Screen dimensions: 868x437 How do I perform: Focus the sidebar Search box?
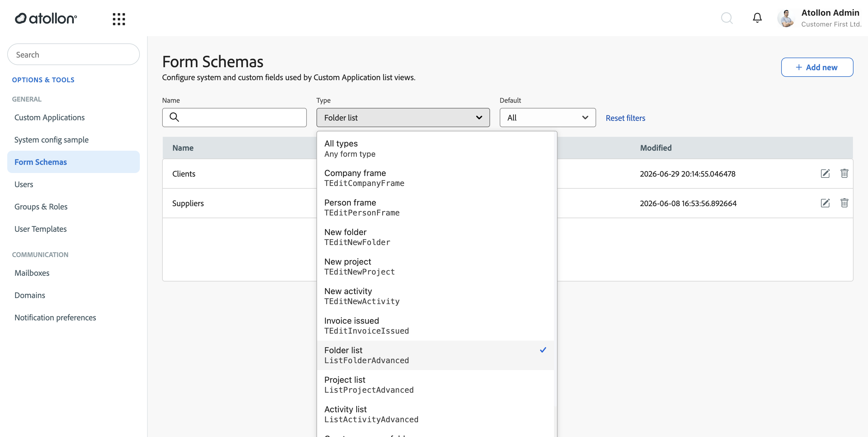pyautogui.click(x=74, y=54)
